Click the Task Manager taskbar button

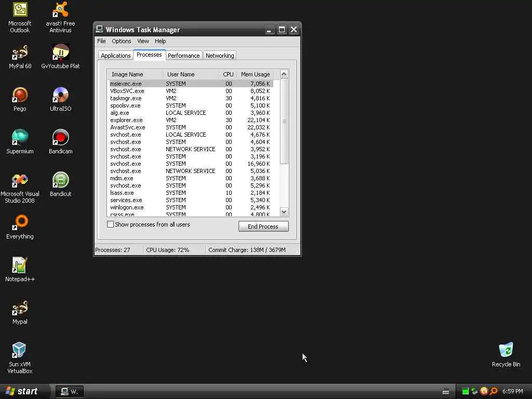[x=70, y=392]
